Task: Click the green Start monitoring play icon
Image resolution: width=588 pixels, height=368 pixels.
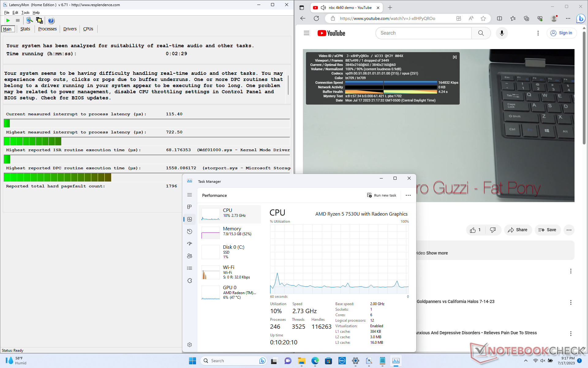Action: [8, 21]
